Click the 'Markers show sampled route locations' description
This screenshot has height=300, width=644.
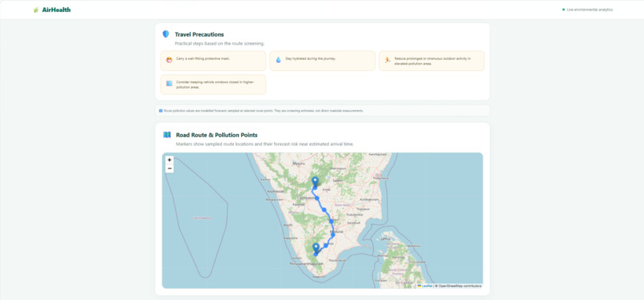click(264, 144)
